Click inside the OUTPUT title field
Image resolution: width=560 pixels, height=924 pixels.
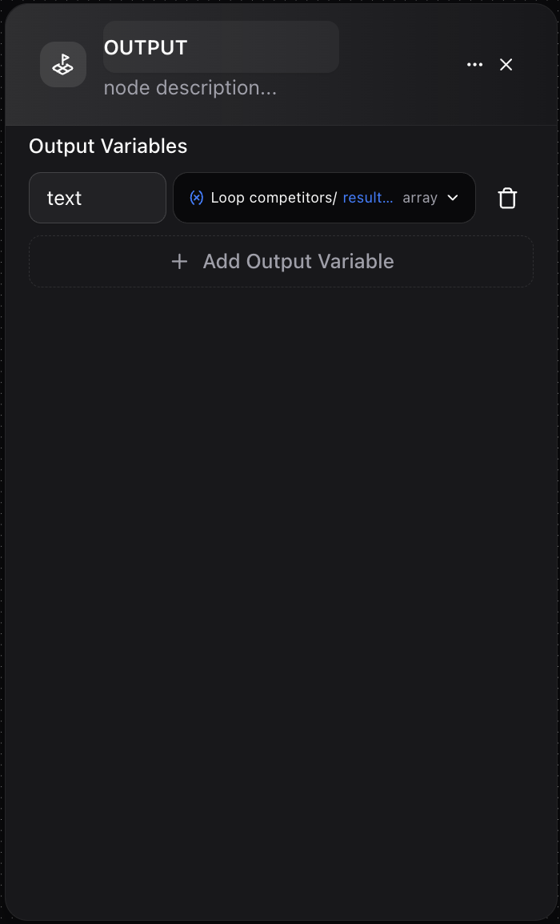tap(221, 46)
